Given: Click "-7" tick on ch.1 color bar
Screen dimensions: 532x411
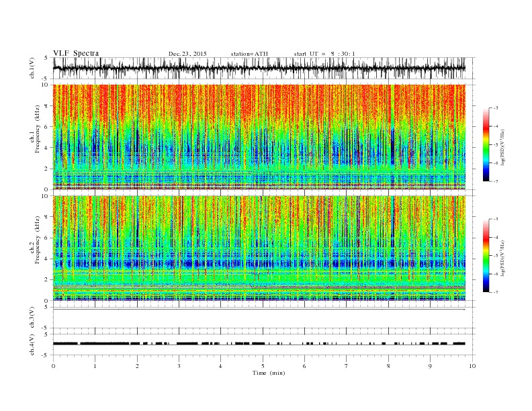Looking at the screenshot, I should coord(496,181).
